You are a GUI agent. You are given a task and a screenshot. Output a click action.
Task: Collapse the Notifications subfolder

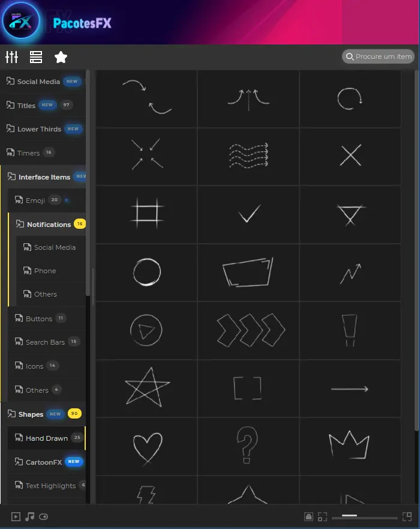pos(49,225)
